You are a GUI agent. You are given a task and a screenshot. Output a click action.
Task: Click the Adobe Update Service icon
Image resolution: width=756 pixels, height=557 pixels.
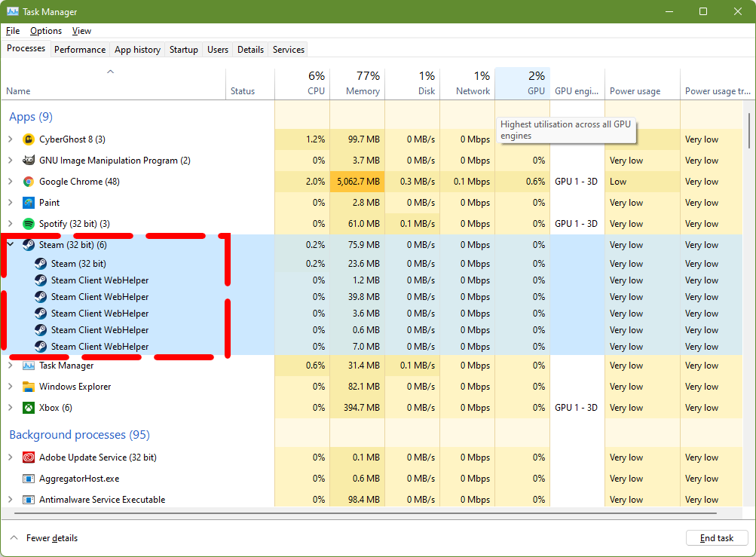[x=29, y=458]
